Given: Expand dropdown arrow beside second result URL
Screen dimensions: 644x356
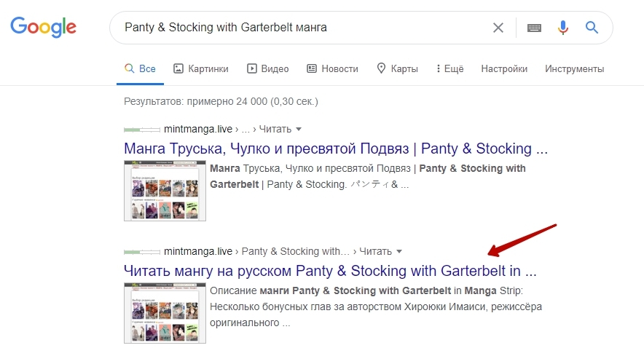Looking at the screenshot, I should (x=398, y=251).
